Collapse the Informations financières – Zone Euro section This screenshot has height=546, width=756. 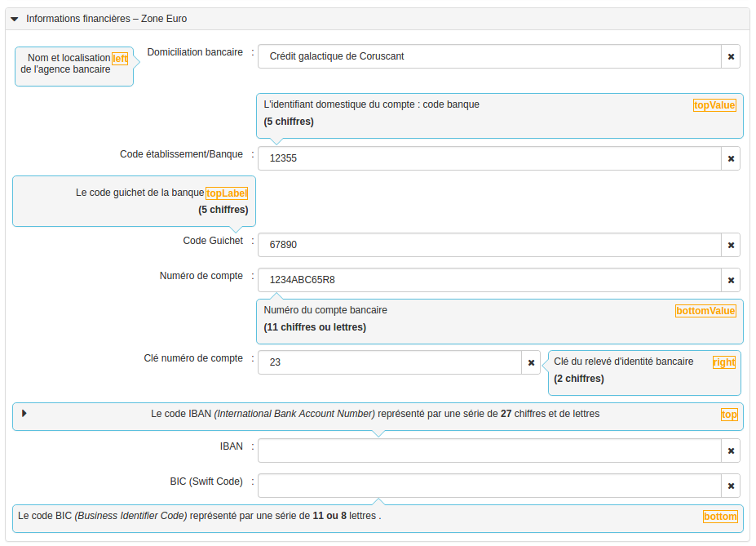point(15,19)
